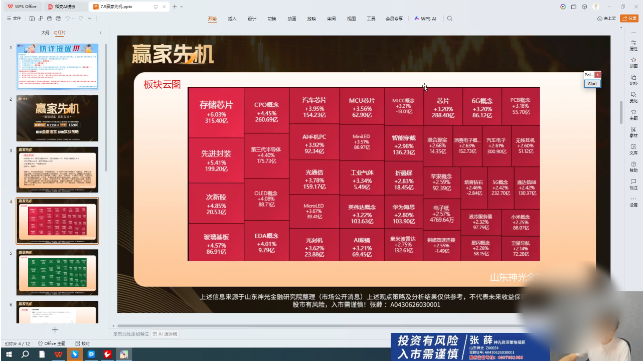
Task: Open the 审阅 ribbon tab
Action: (x=332, y=19)
